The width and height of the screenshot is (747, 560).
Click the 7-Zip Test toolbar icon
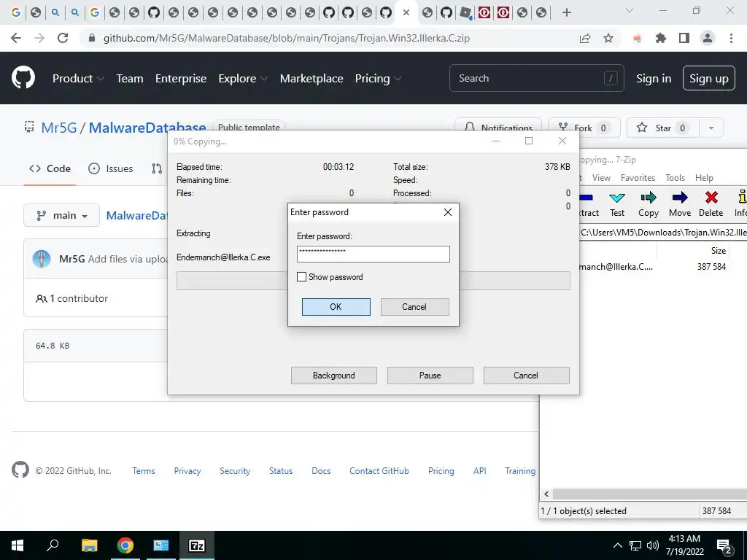tap(617, 204)
